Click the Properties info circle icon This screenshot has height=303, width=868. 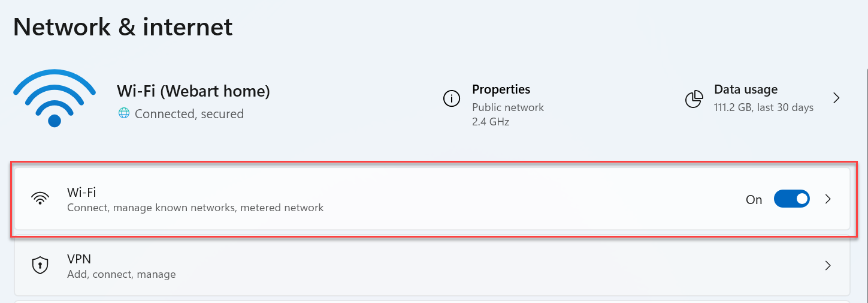tap(451, 98)
